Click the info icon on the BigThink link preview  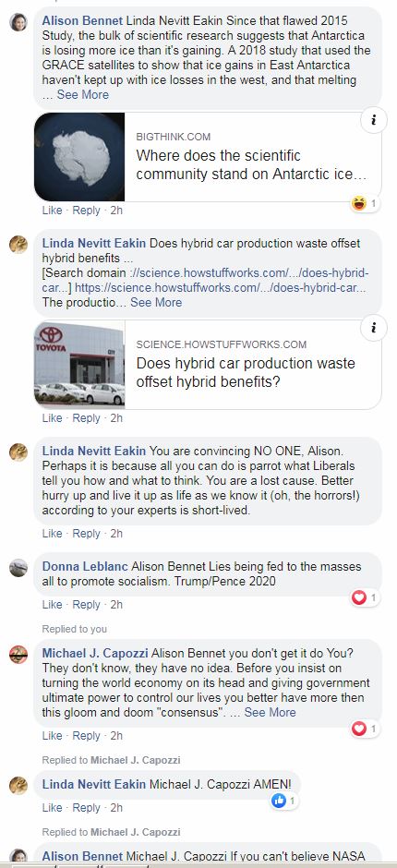click(x=374, y=121)
